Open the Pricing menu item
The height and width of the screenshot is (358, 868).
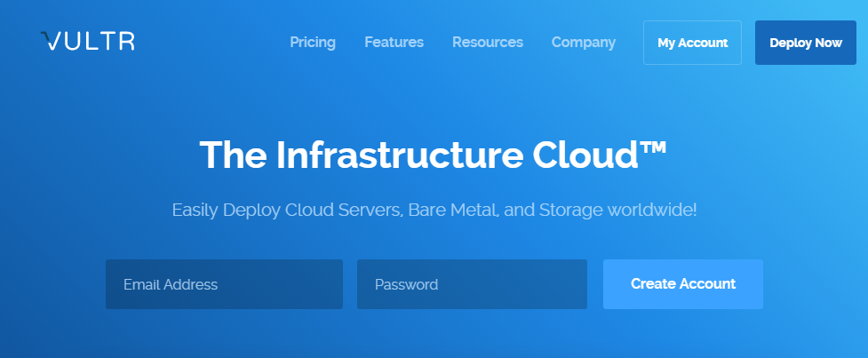[313, 43]
